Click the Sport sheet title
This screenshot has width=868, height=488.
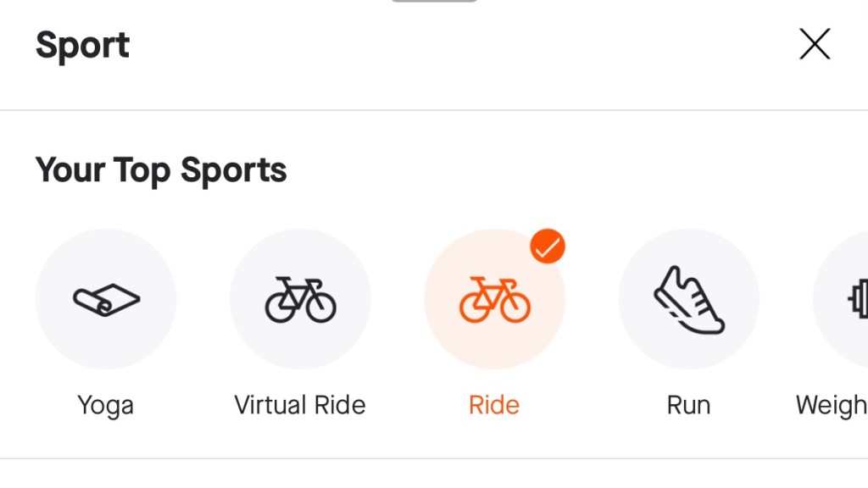pyautogui.click(x=82, y=45)
